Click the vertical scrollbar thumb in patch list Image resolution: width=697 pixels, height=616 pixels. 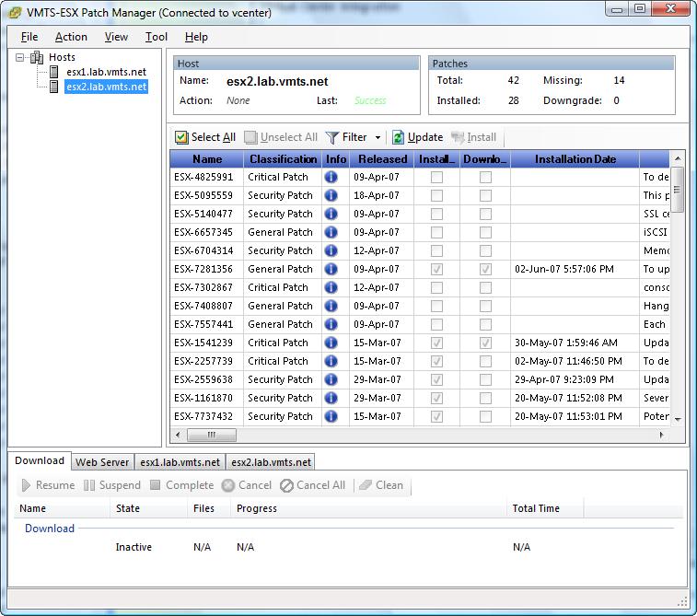pos(678,190)
